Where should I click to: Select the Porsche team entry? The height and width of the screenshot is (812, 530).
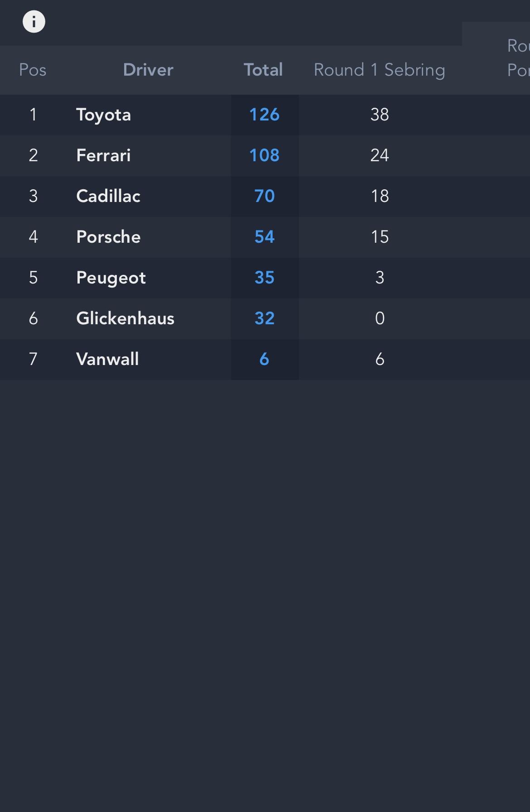(108, 237)
